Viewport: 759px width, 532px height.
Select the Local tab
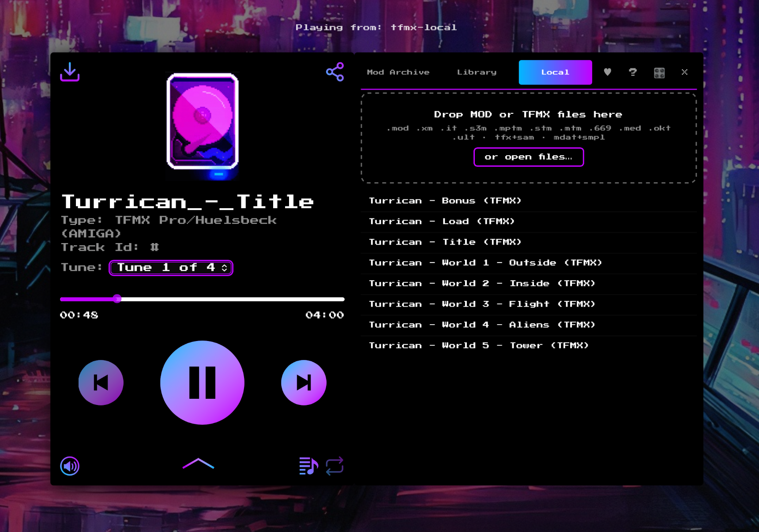pyautogui.click(x=555, y=72)
